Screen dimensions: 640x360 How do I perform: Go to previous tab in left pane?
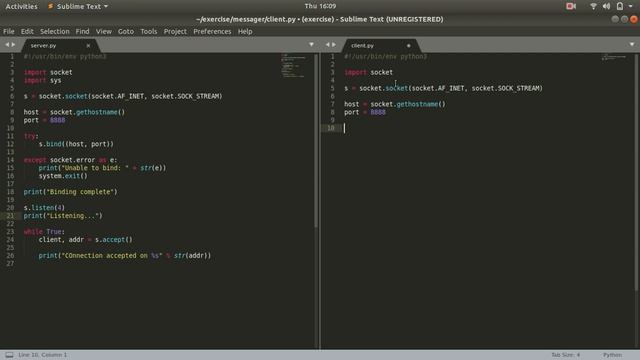(x=7, y=44)
